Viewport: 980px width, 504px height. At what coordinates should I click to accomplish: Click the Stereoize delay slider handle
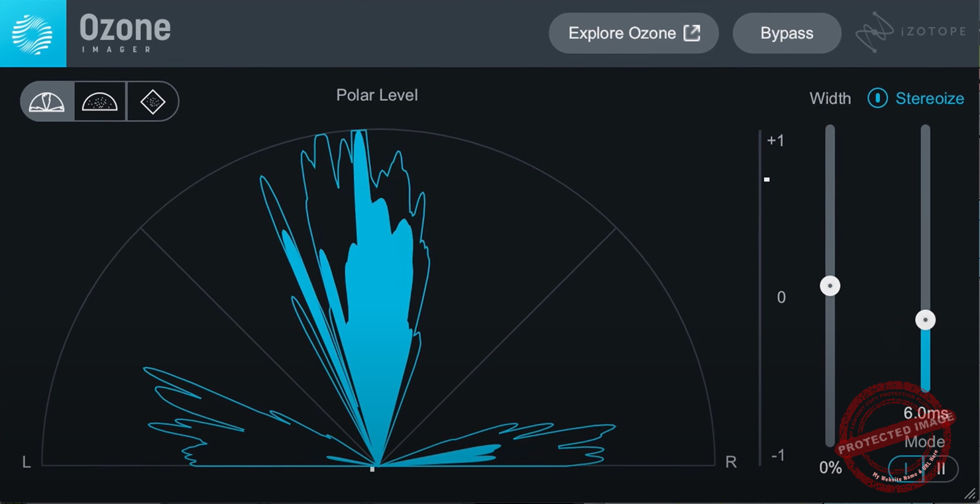pos(925,320)
